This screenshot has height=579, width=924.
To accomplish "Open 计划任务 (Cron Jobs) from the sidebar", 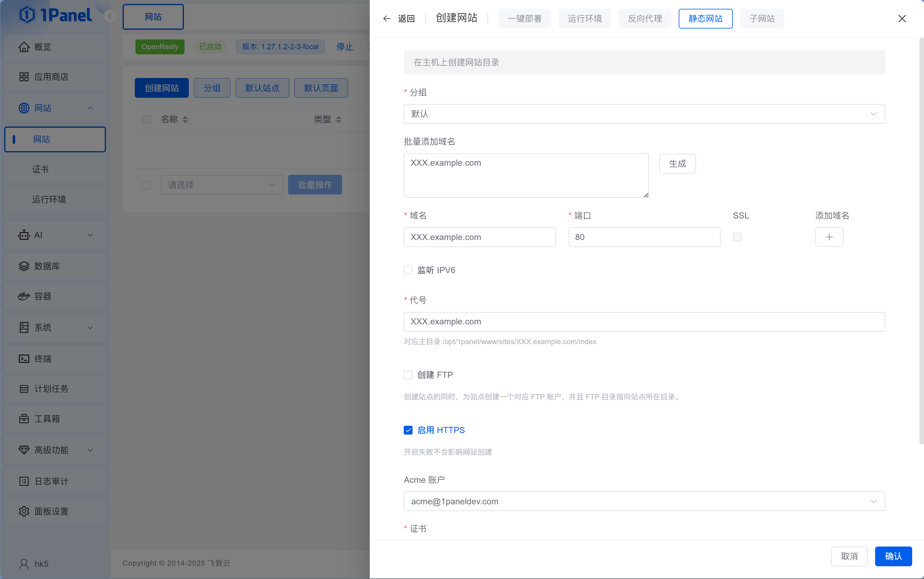I will [x=24, y=389].
